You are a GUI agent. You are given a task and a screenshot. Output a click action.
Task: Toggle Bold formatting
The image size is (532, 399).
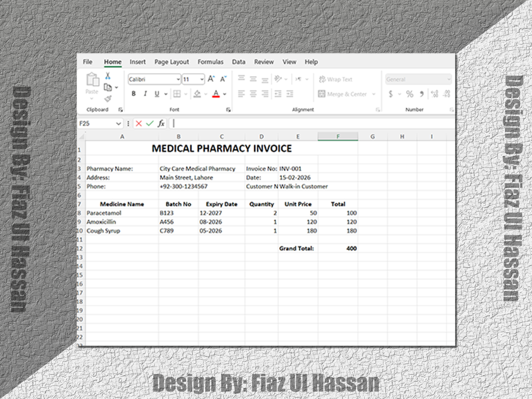[x=134, y=94]
